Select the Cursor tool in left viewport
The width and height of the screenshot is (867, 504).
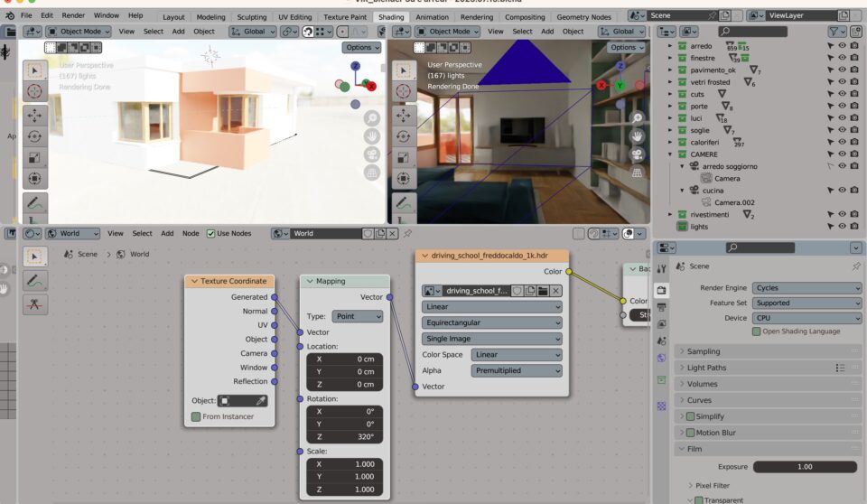(35, 91)
